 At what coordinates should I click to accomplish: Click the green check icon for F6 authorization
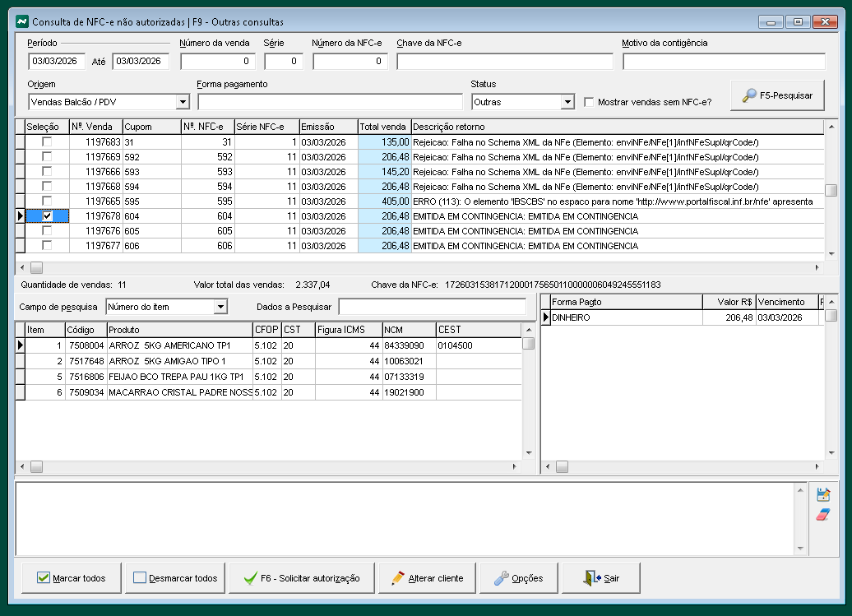click(251, 578)
